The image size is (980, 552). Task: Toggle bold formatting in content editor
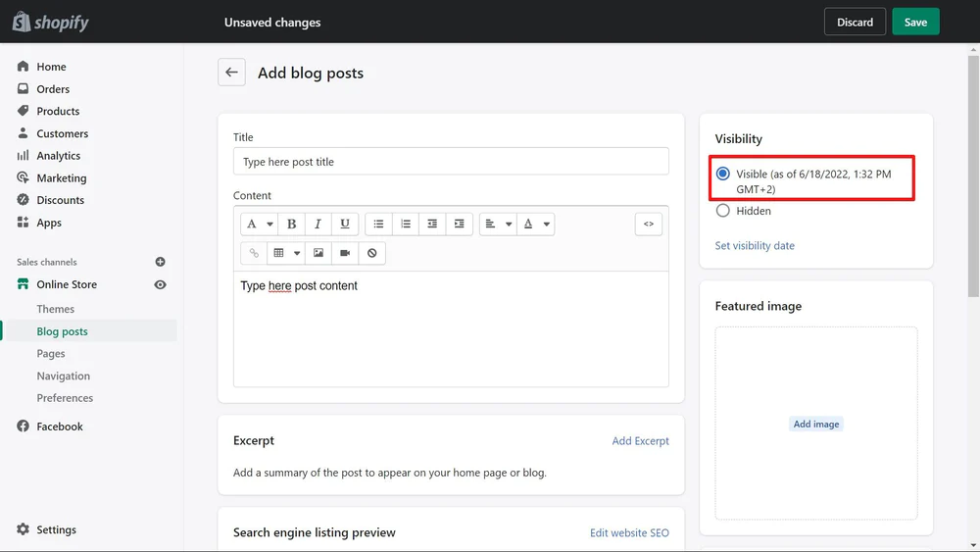(292, 225)
